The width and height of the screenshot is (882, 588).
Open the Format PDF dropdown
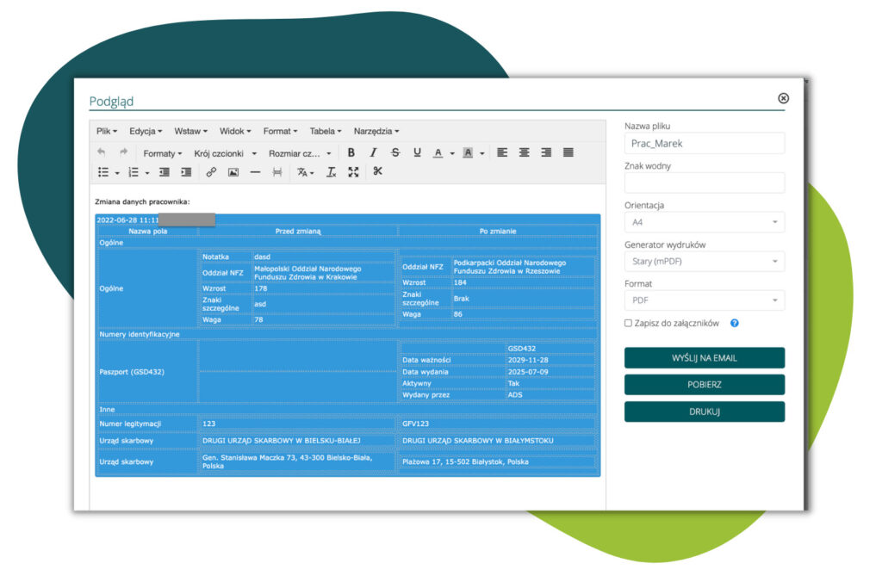tap(704, 300)
